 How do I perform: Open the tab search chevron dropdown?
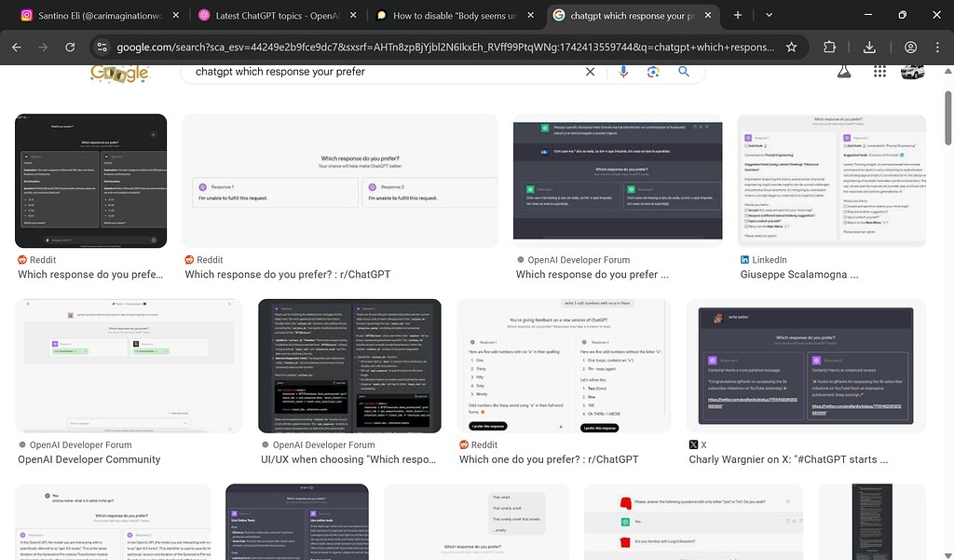[x=769, y=15]
